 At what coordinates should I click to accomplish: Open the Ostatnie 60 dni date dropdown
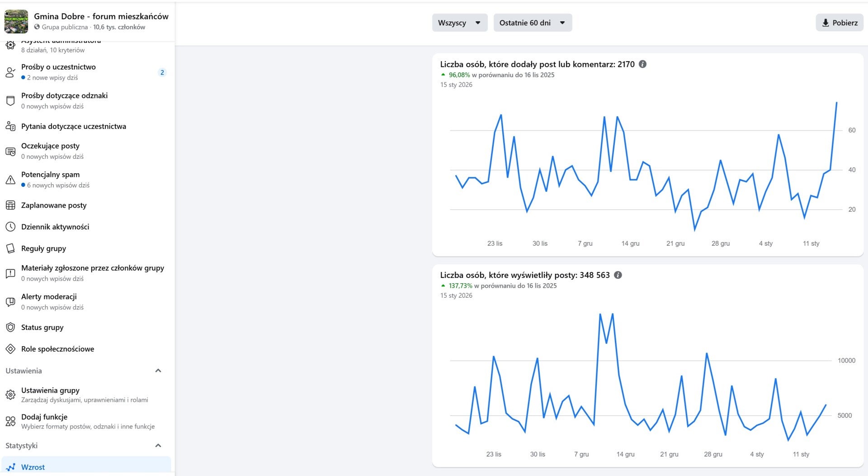pyautogui.click(x=532, y=23)
